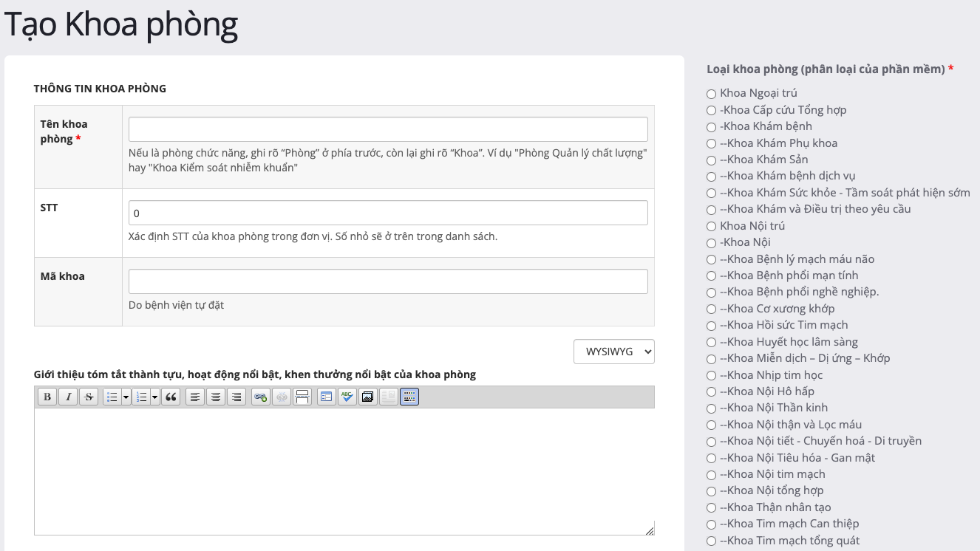
Task: Click the Tên khoa phòng input field
Action: (x=388, y=129)
